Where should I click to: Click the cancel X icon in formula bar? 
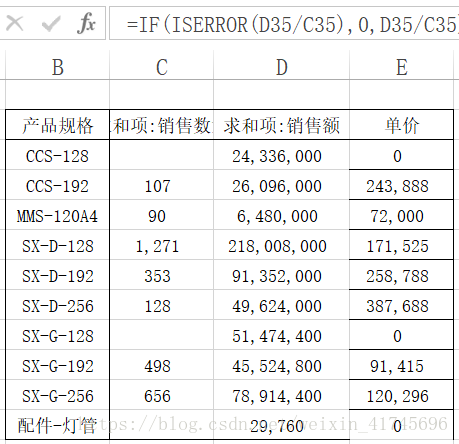pos(15,24)
